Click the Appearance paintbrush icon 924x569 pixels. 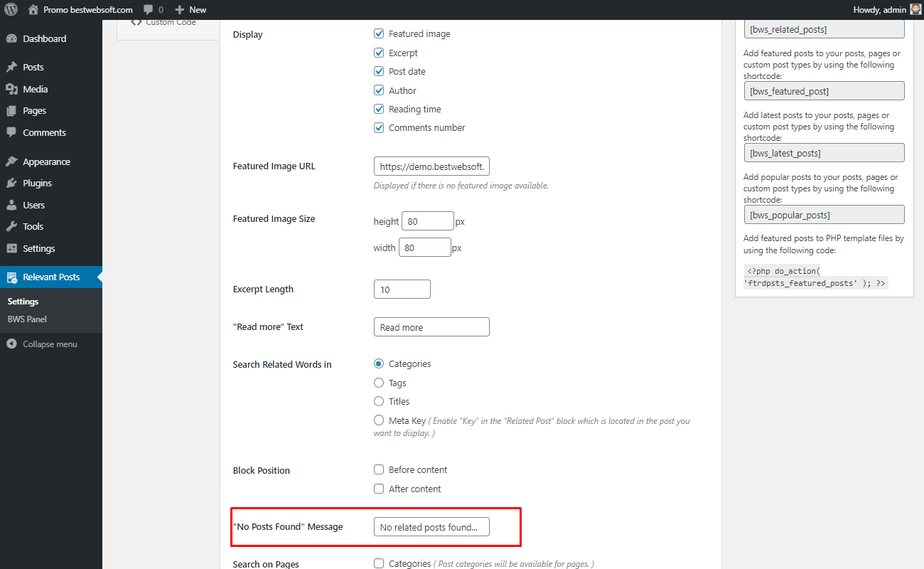tap(11, 161)
